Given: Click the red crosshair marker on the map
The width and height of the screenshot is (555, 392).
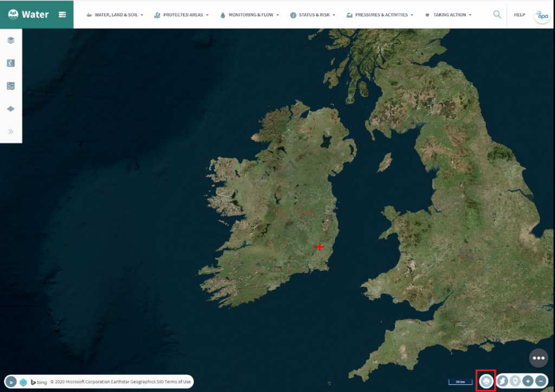Looking at the screenshot, I should pos(320,247).
